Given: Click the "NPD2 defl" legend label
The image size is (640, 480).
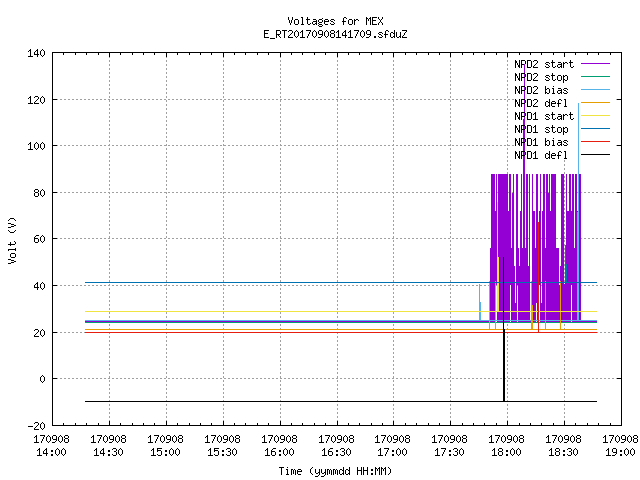Looking at the screenshot, I should coord(541,103).
